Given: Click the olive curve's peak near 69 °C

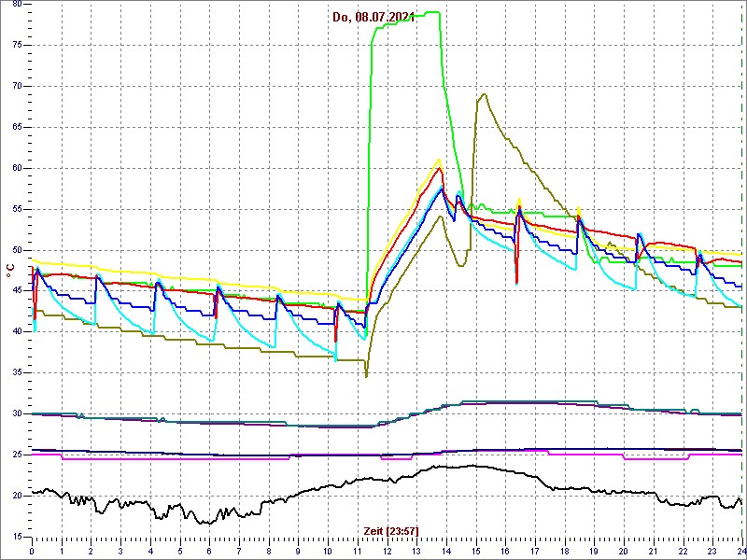Looking at the screenshot, I should coord(484,94).
